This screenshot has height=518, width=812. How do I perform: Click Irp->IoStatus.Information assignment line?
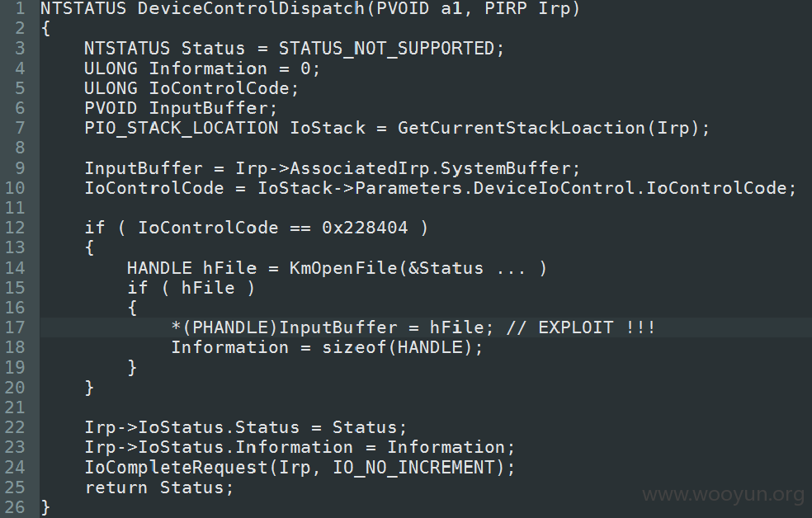pos(300,447)
